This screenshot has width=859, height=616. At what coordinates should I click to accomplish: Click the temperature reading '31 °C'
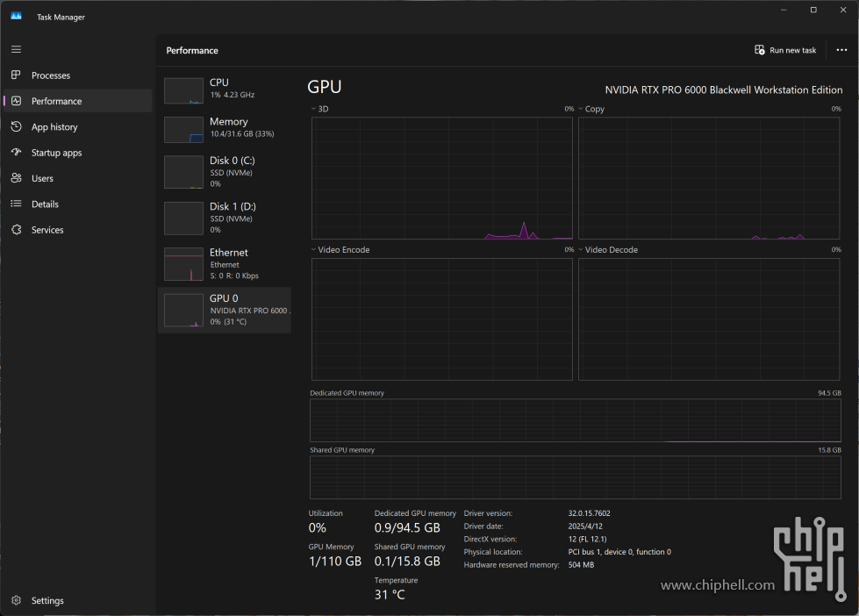(x=390, y=595)
